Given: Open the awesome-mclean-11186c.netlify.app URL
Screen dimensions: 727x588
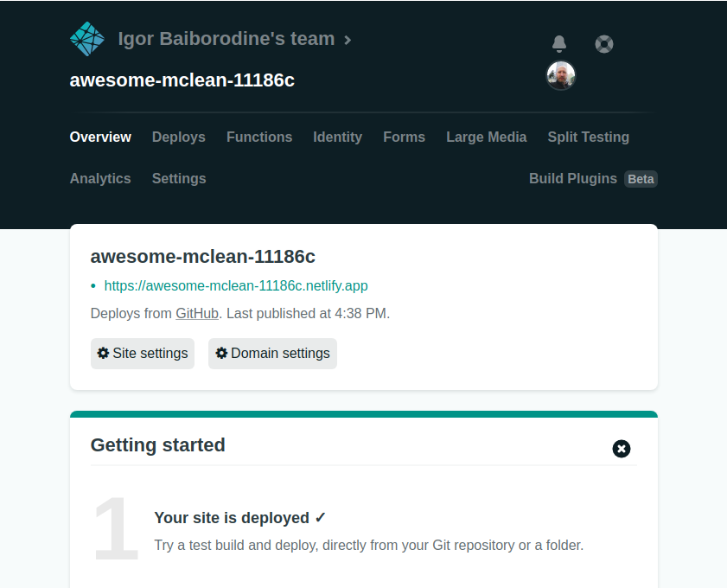Looking at the screenshot, I should [236, 285].
